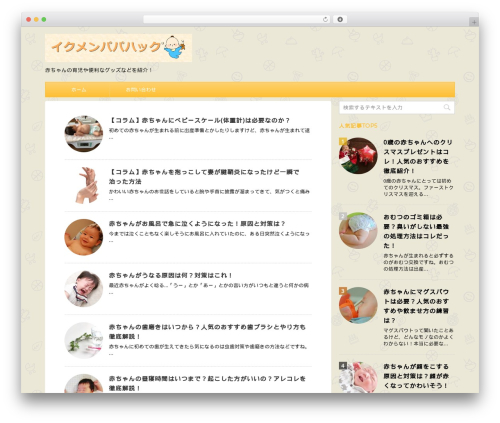This screenshot has width=500, height=423.
Task: Open the article about tenosynovitis from holding baby
Action: coord(204,177)
